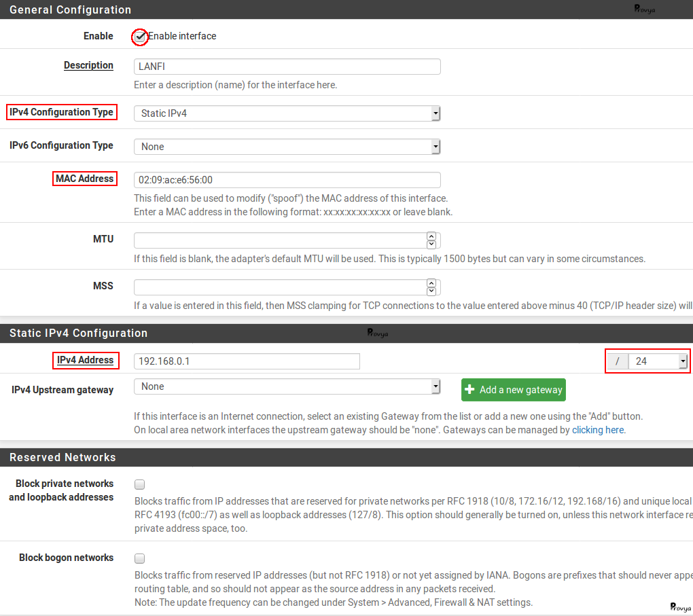Decrease the MTU value with down arrow
Screen dimensions: 693x616
431,244
